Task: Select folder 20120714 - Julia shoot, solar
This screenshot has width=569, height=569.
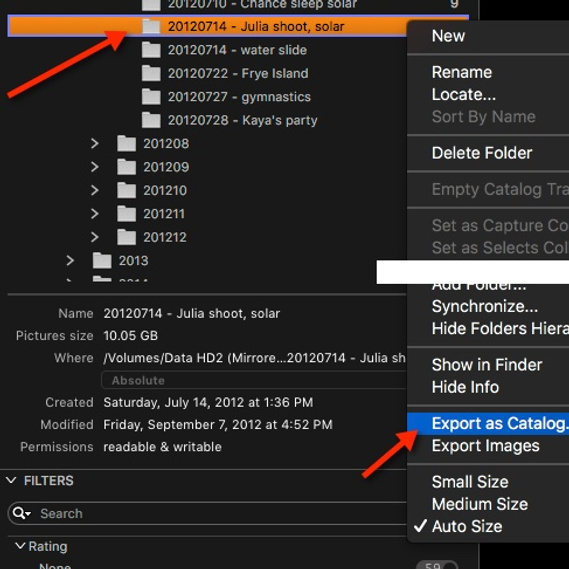Action: pyautogui.click(x=238, y=26)
